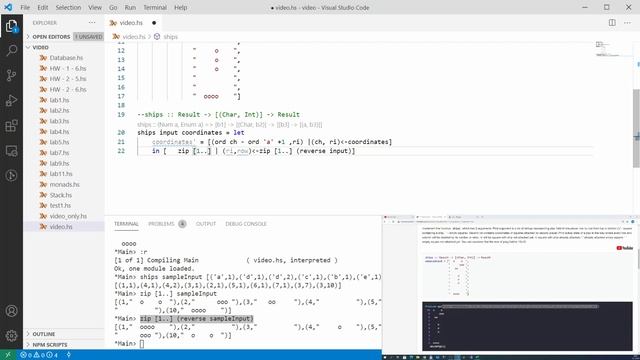Click the YouTube logo in browser window
The image size is (640, 360).
[624, 248]
